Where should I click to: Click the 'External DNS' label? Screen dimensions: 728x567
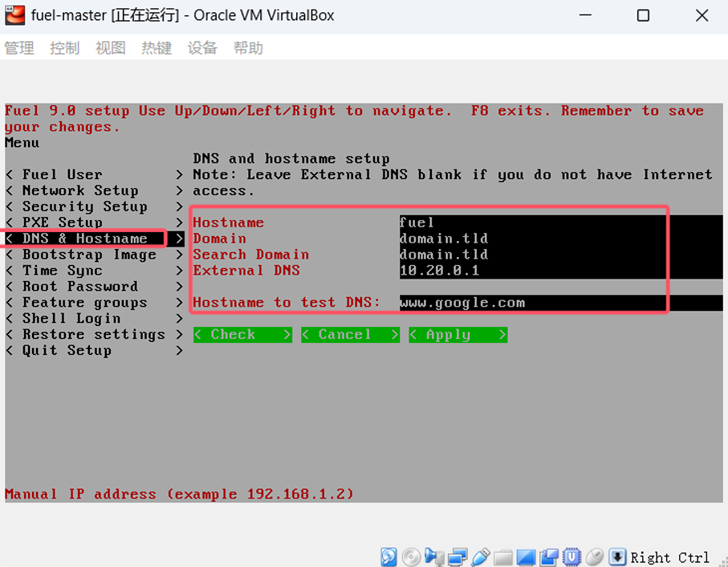pos(246,271)
